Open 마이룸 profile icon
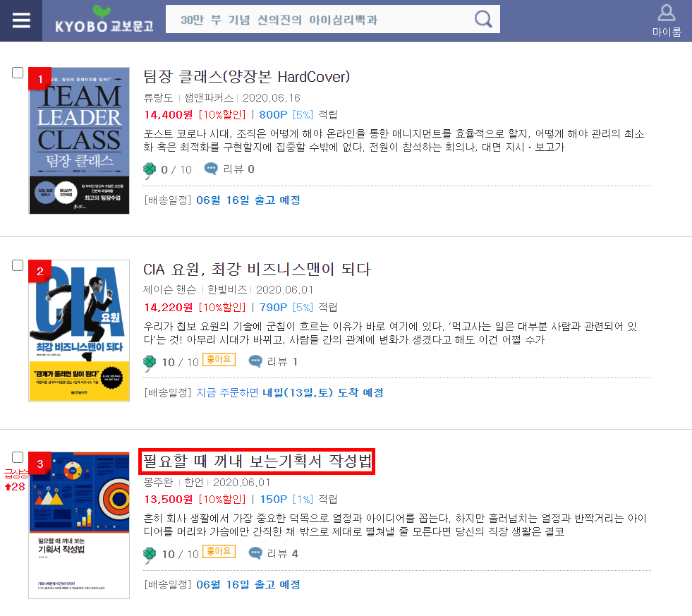The height and width of the screenshot is (616, 692). [x=666, y=13]
